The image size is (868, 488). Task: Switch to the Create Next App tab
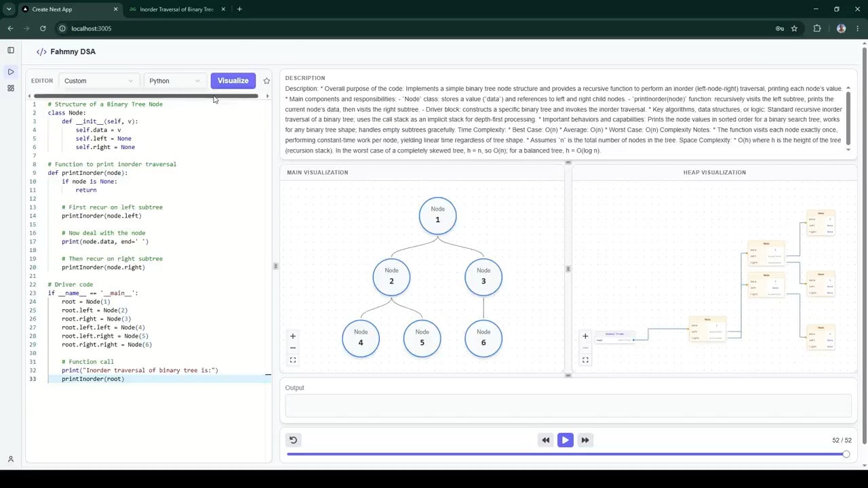68,9
